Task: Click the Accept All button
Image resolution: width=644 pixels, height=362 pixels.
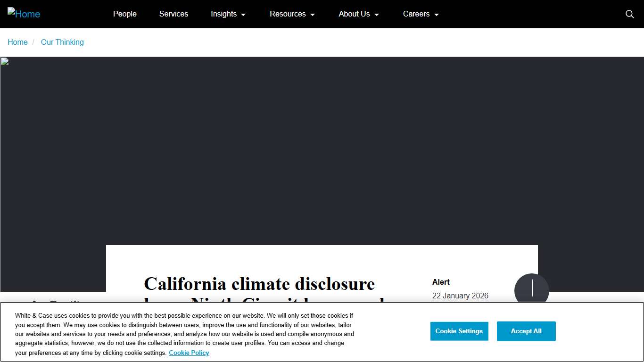Action: (526, 331)
